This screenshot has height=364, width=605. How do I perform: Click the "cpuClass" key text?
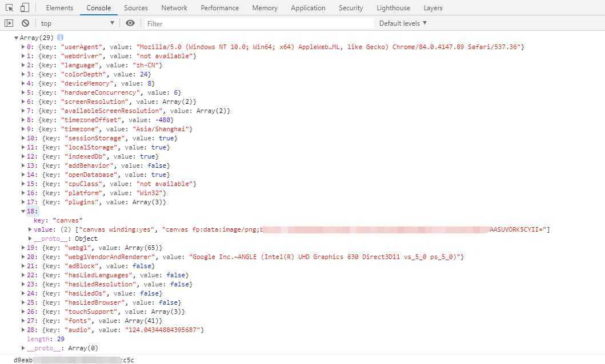tap(83, 184)
